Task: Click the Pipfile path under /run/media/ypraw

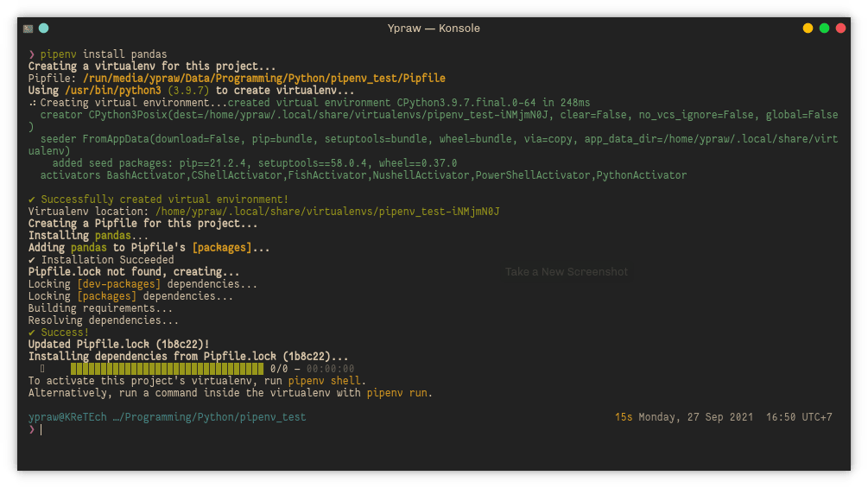Action: (x=264, y=79)
